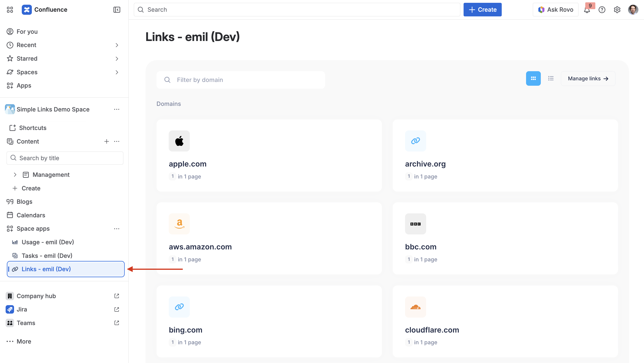Switch to grid view of domains

pyautogui.click(x=533, y=78)
